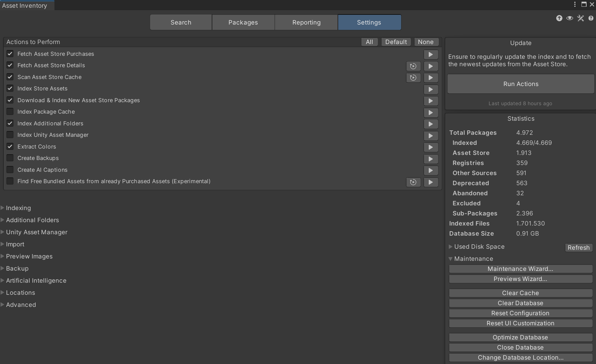Refresh the used disk space
This screenshot has height=364, width=596.
(x=579, y=248)
